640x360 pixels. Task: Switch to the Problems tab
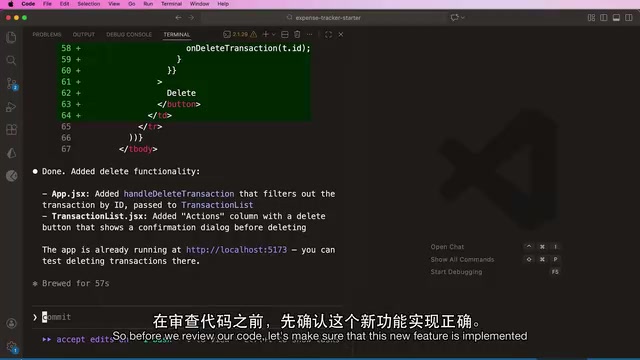(47, 35)
